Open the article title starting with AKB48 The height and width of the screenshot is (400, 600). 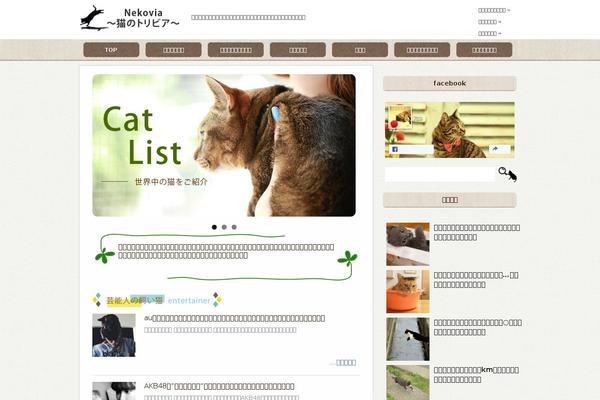tap(219, 386)
